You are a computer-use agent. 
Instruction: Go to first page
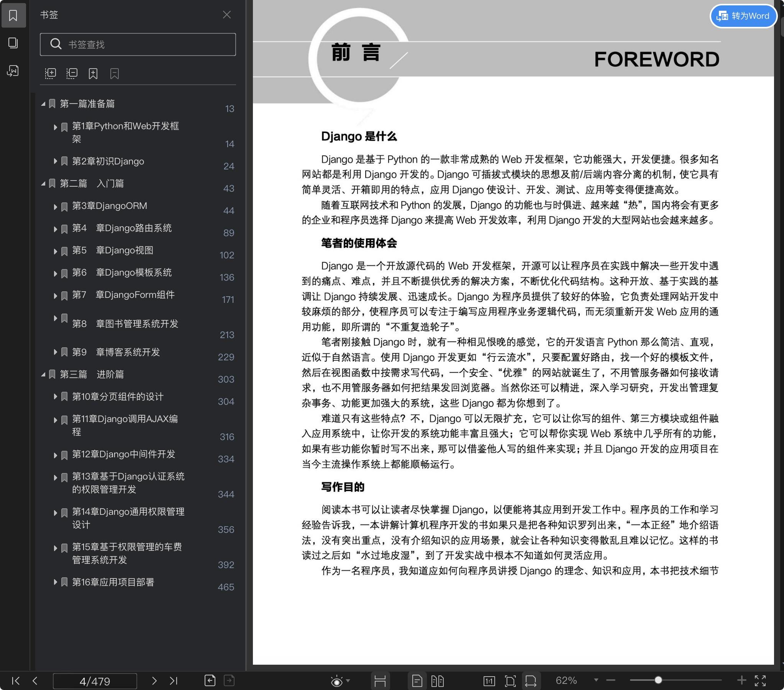coord(16,681)
